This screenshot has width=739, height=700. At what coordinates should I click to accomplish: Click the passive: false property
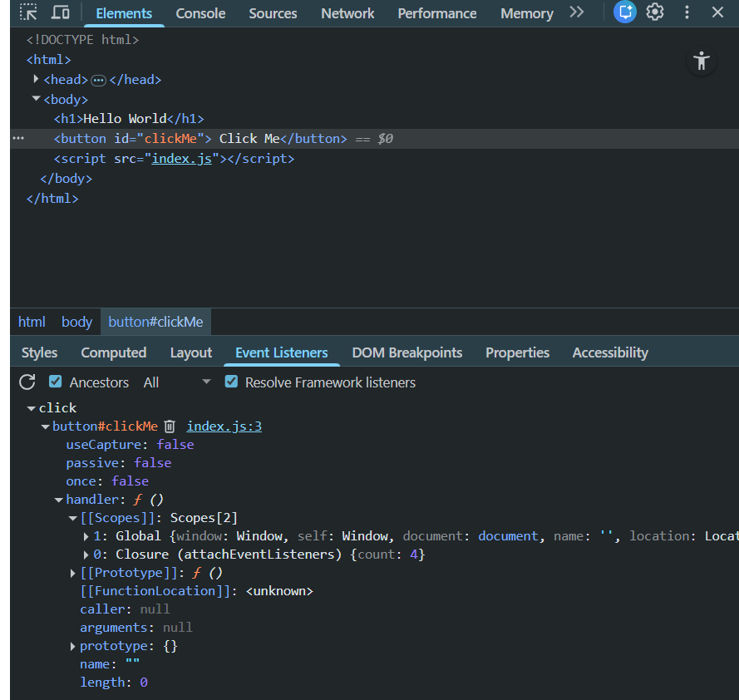coord(119,463)
